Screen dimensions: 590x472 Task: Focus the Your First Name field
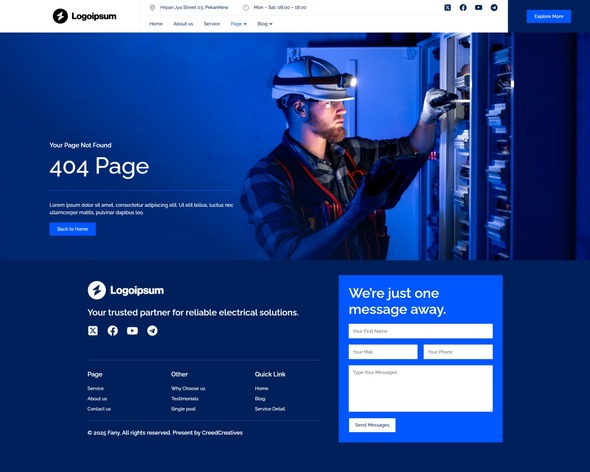420,331
